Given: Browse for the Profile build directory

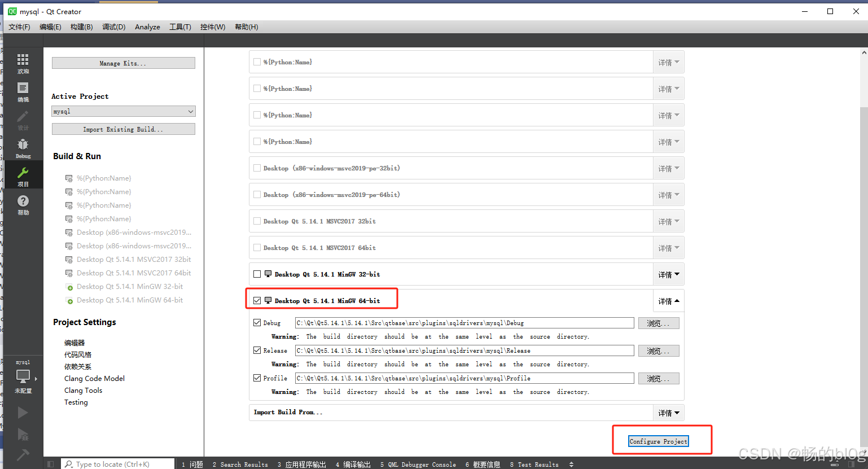Looking at the screenshot, I should click(659, 379).
